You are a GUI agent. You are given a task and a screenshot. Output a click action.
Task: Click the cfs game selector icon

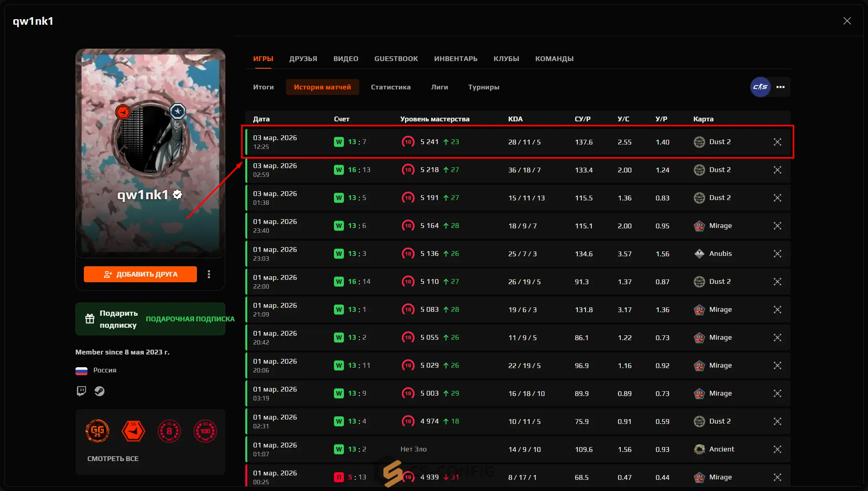click(x=760, y=87)
